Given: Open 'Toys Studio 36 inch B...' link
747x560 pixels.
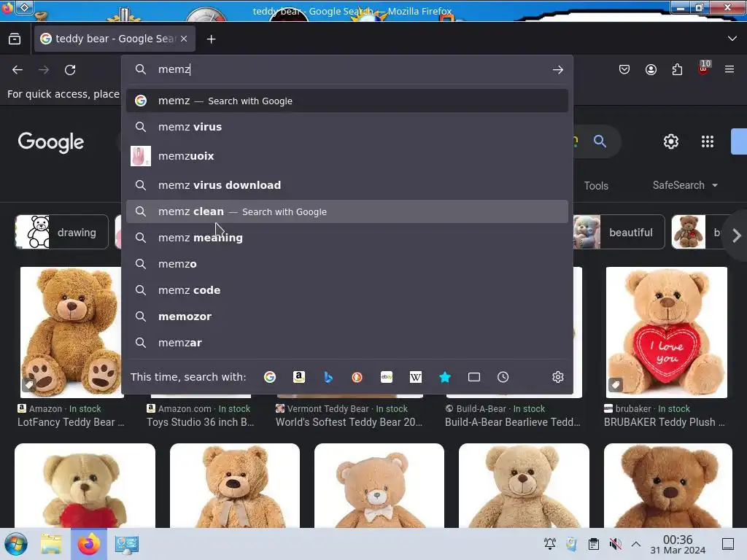Looking at the screenshot, I should click(x=201, y=422).
